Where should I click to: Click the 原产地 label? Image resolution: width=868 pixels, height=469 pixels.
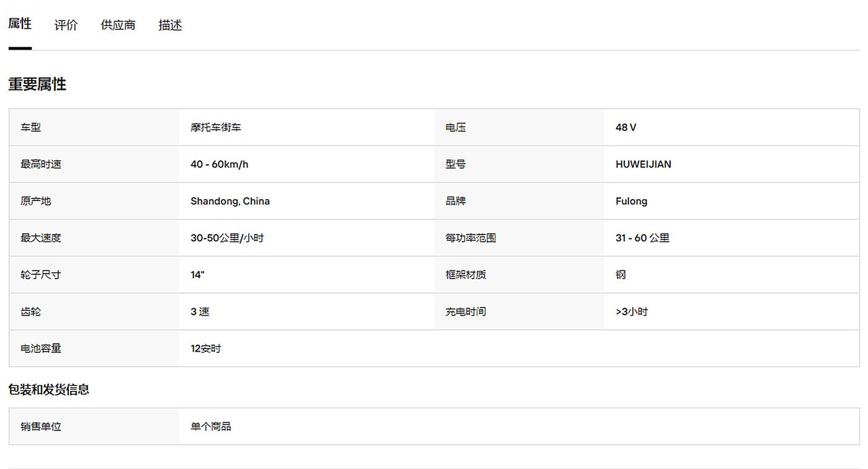click(36, 201)
